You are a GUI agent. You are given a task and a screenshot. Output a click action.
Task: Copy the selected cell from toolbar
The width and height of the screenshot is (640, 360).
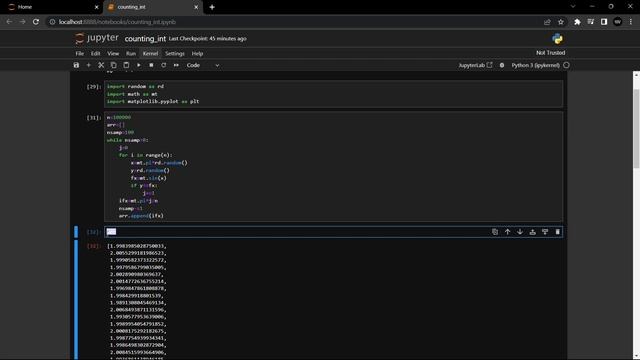[x=113, y=65]
